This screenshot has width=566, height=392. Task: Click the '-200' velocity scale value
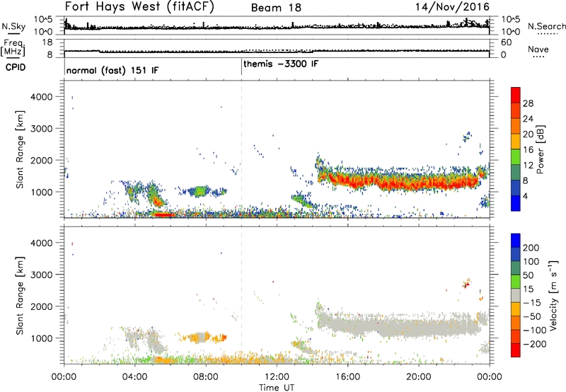[x=535, y=344]
